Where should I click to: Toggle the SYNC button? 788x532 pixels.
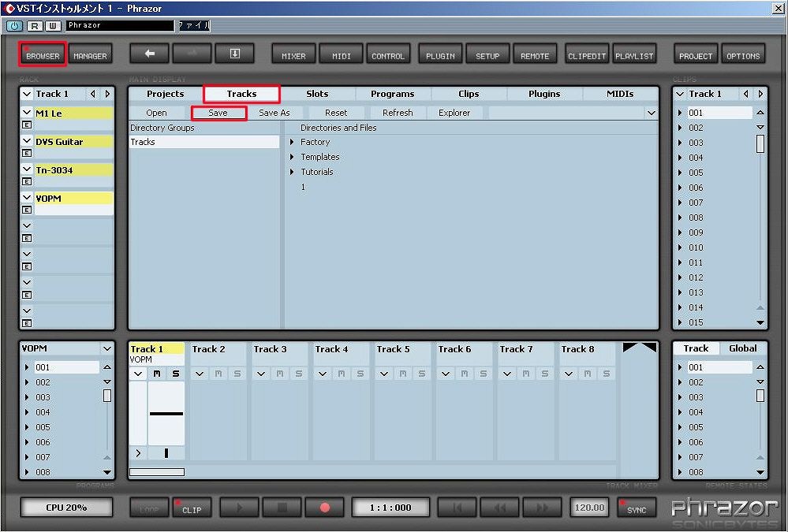pos(637,508)
